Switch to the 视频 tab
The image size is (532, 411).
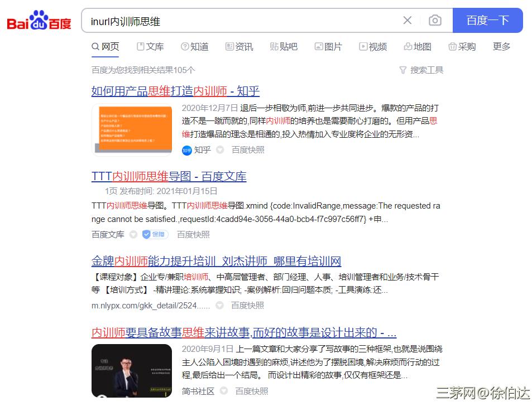coord(373,47)
